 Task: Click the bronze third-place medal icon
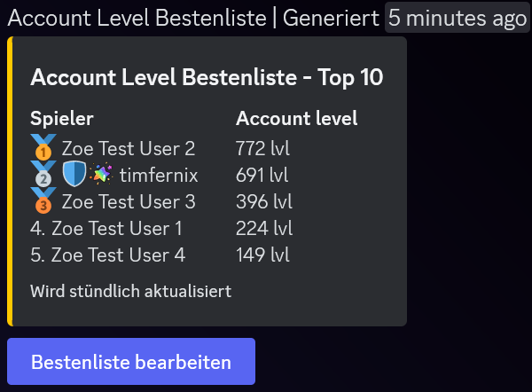click(43, 200)
